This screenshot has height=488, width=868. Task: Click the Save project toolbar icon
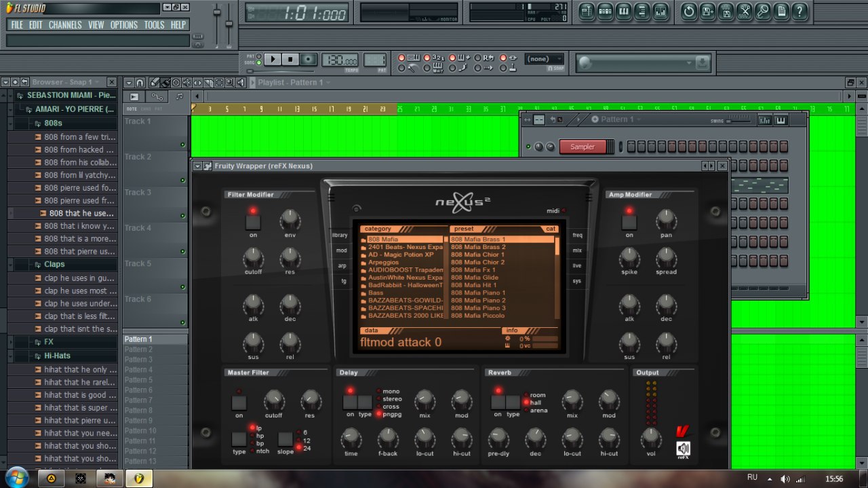[x=707, y=11]
